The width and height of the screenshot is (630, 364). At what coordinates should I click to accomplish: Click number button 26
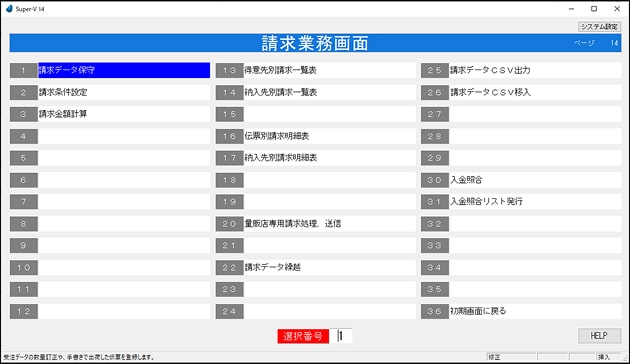tap(435, 92)
